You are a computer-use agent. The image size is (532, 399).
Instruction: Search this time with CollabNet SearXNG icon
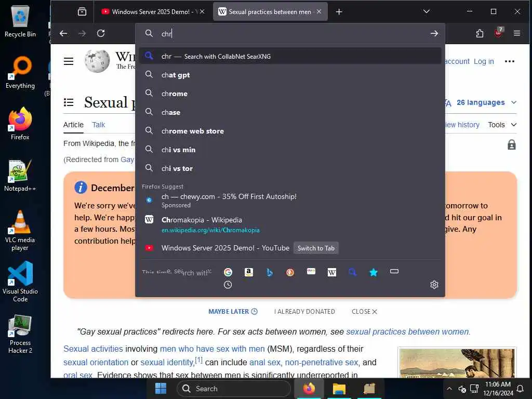coord(353,272)
